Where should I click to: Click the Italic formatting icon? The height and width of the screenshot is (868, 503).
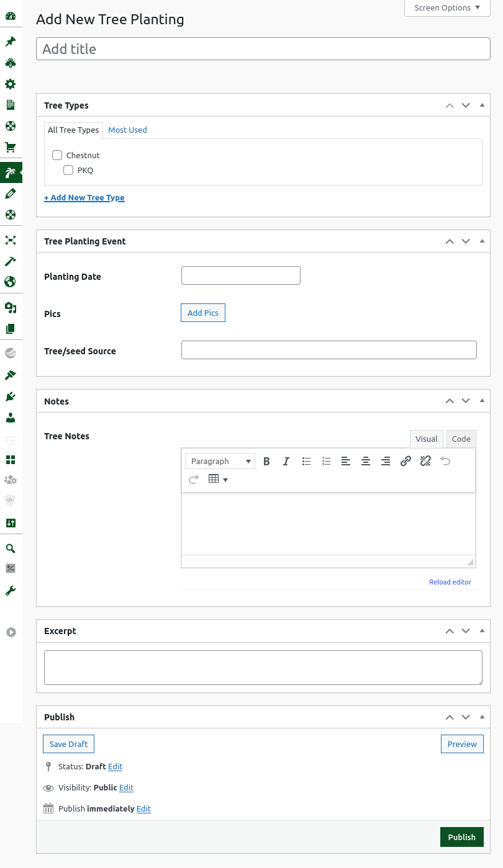pos(286,461)
